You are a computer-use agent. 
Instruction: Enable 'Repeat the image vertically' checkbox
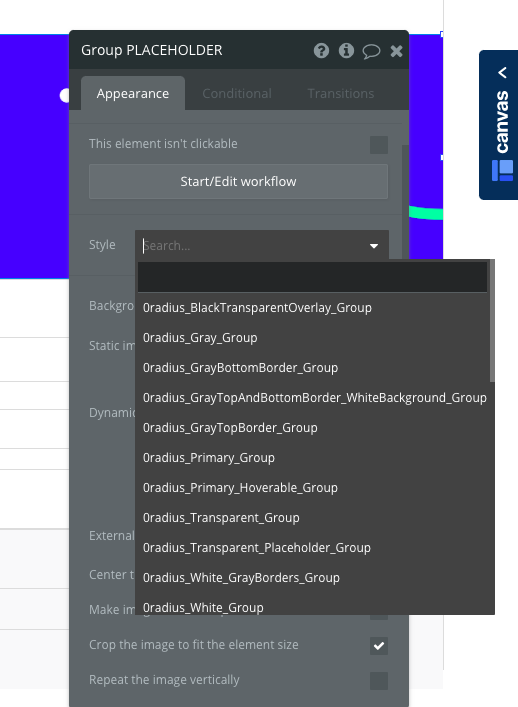point(379,680)
